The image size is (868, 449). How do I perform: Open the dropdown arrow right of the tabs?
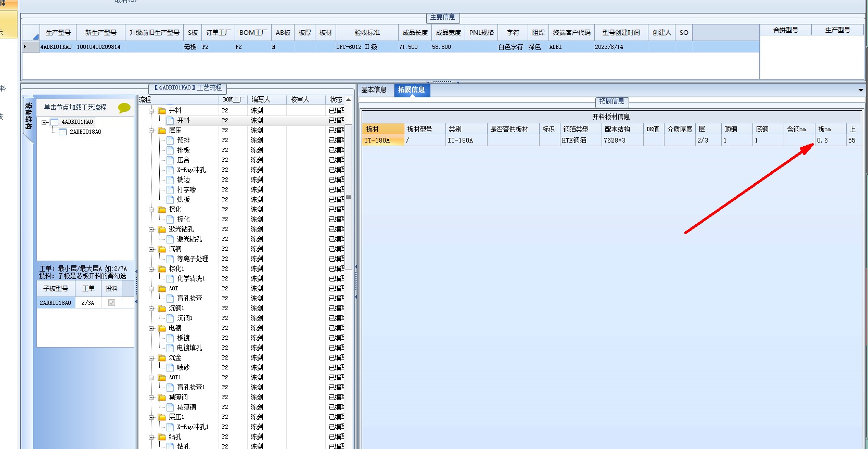[861, 91]
